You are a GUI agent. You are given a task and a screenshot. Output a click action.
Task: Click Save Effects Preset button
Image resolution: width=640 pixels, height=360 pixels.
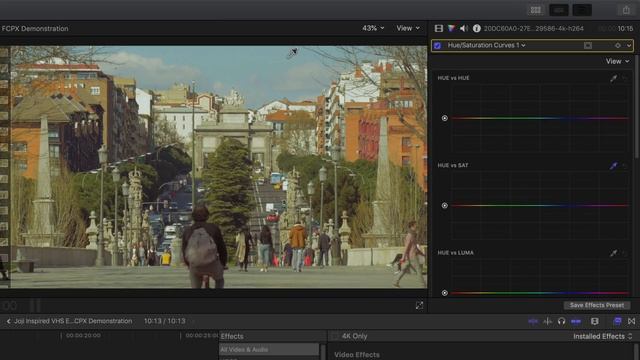[597, 305]
